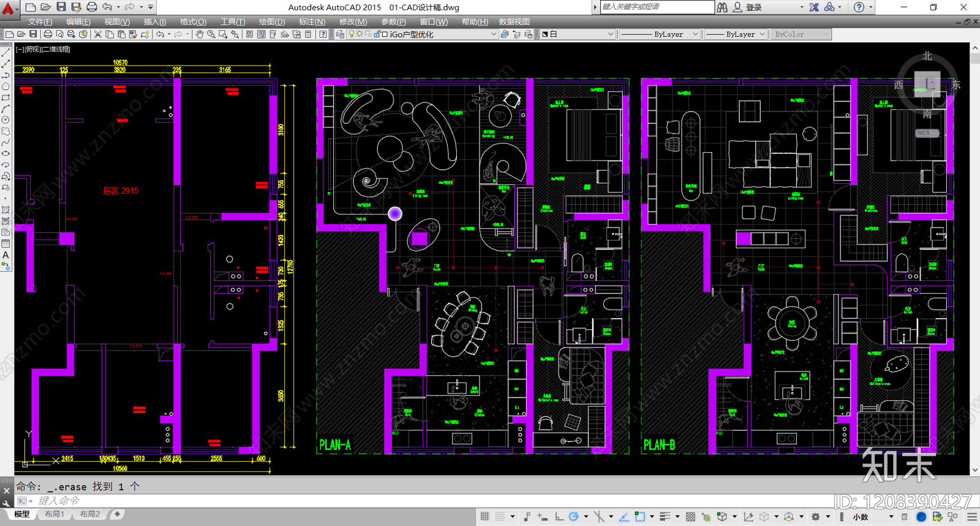Click the ByColor plot style box

point(801,34)
